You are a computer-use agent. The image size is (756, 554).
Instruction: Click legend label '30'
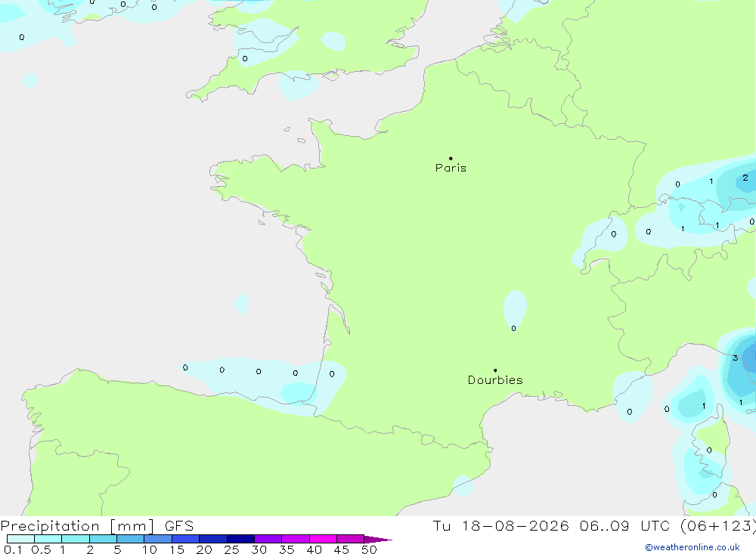tap(259, 549)
